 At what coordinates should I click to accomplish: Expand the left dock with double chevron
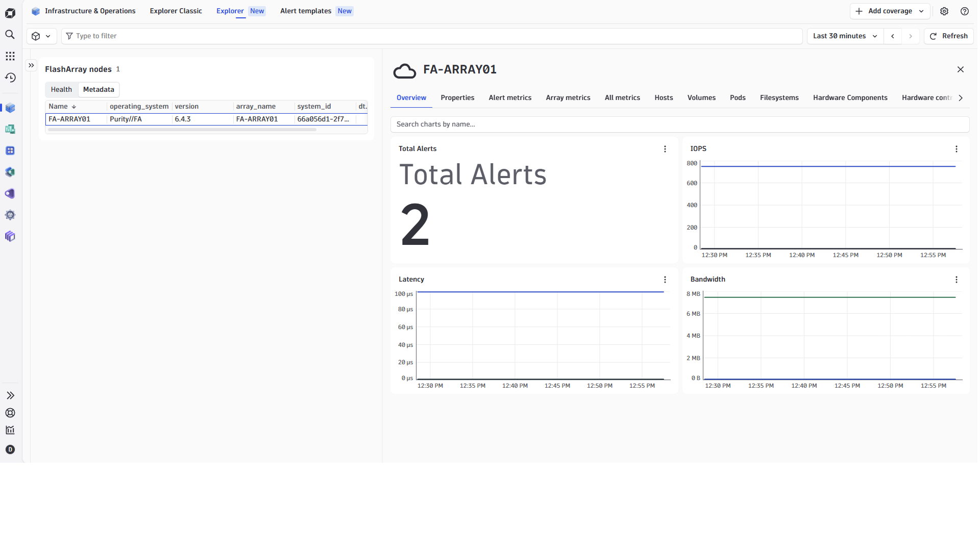click(x=10, y=395)
